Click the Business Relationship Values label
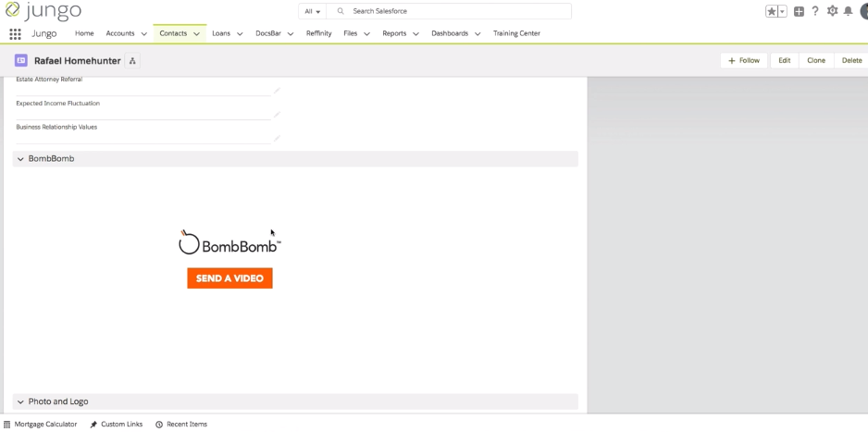Image resolution: width=868 pixels, height=432 pixels. 56,127
